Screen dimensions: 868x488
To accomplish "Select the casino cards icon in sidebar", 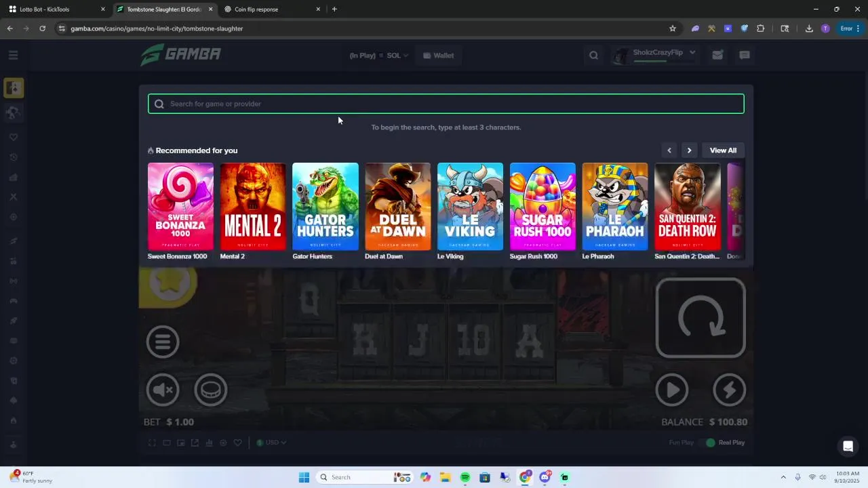I will tap(14, 88).
